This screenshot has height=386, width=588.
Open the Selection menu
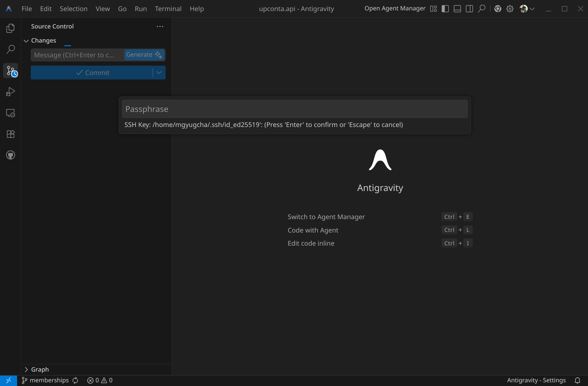[x=73, y=9]
